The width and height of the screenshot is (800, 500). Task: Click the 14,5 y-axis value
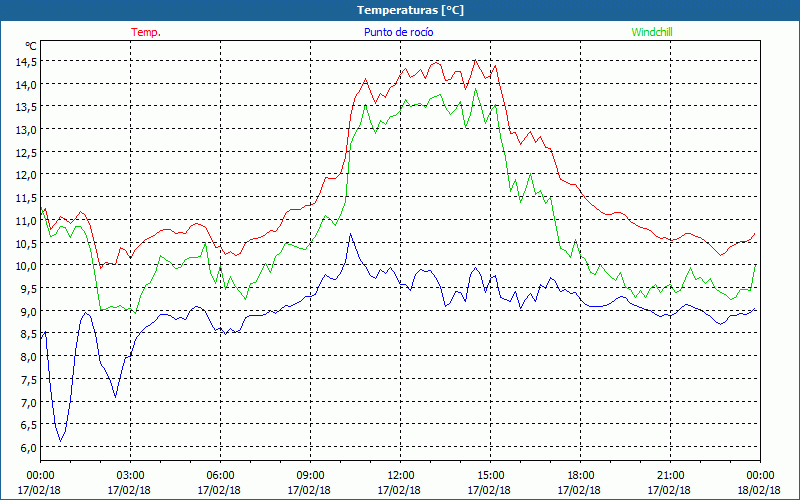tap(27, 62)
